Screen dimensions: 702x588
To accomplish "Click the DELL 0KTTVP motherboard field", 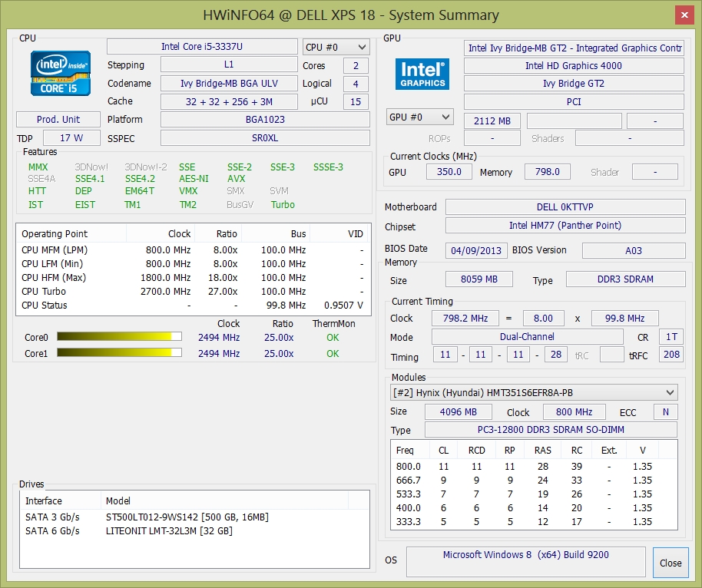I will [x=565, y=206].
